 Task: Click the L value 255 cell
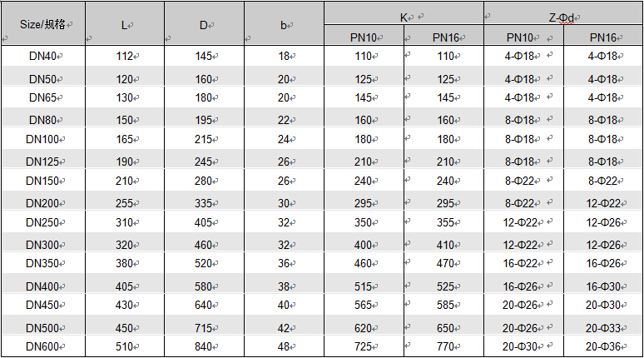pyautogui.click(x=125, y=202)
